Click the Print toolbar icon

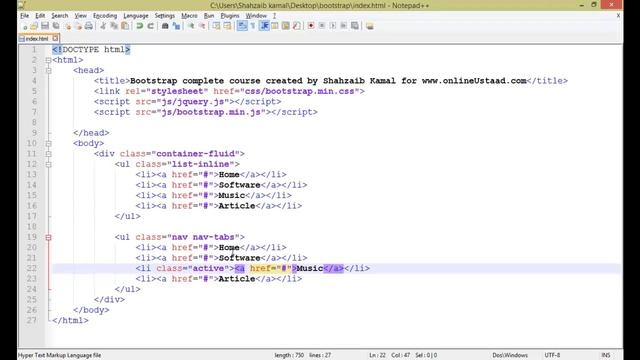tap(89, 26)
